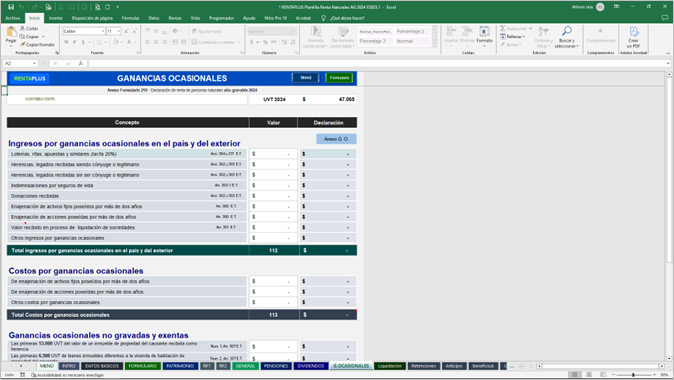Viewport: 674px width, 380px height.
Task: Open Buscar y seleccionar
Action: [x=567, y=37]
